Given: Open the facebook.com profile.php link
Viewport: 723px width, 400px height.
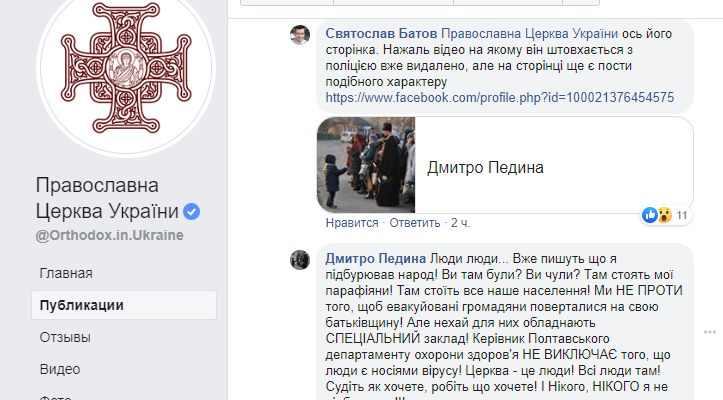Looking at the screenshot, I should coord(500,97).
